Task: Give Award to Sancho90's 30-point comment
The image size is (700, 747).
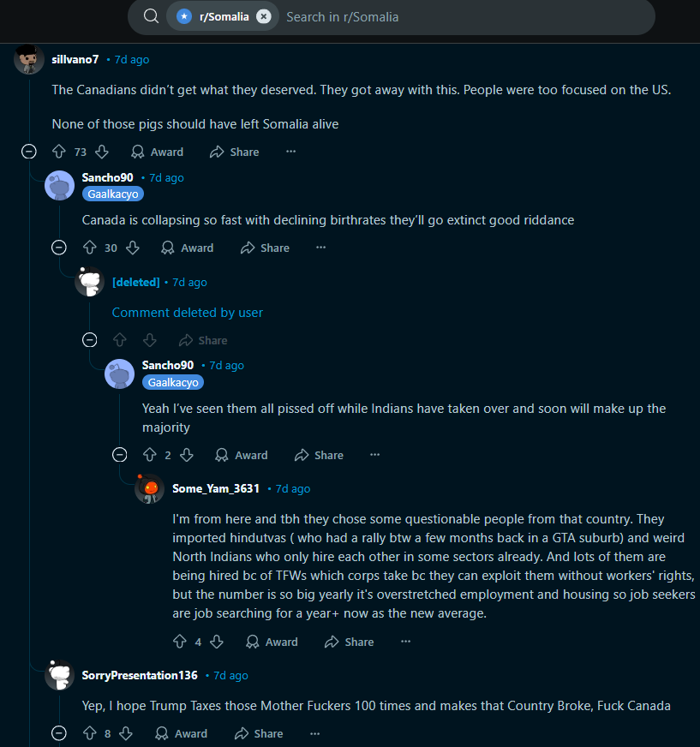Action: pos(188,248)
